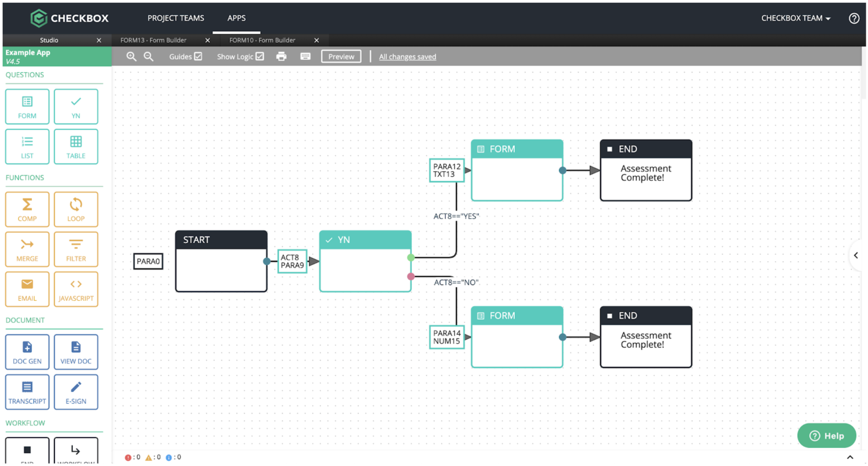Open the CHECKBOX TEAM dropdown
The width and height of the screenshot is (868, 466).
point(796,18)
